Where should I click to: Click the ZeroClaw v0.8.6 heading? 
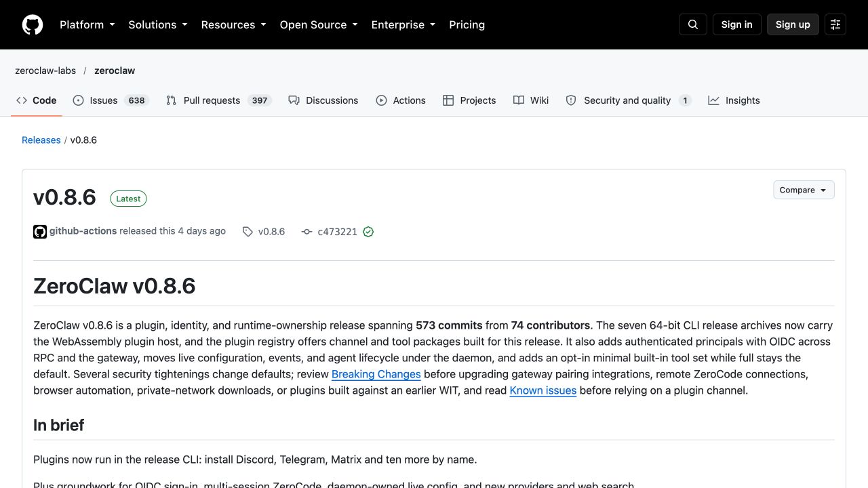tap(115, 286)
